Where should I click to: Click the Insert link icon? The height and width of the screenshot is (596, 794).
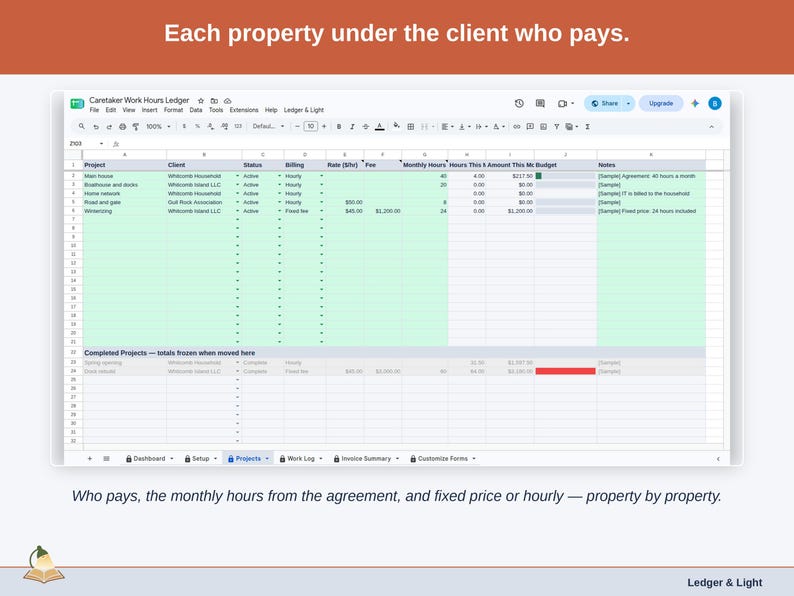coord(517,127)
